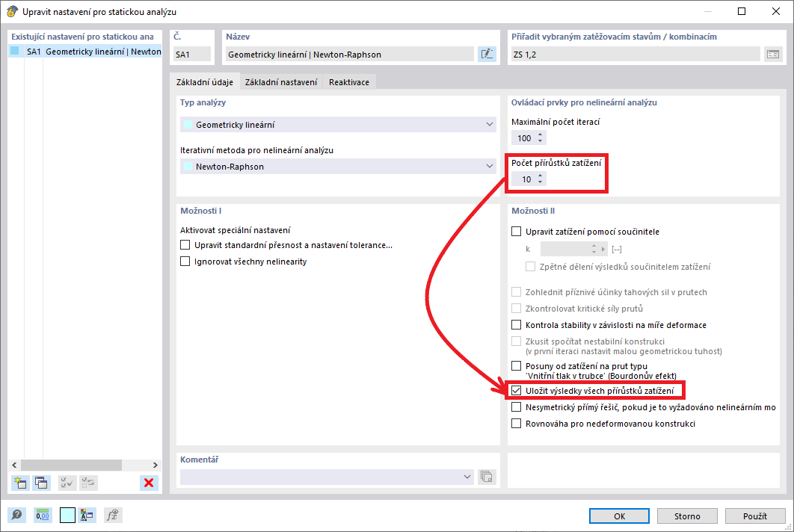
Task: Select SA1 Geometricky lineární in the list
Action: point(82,52)
